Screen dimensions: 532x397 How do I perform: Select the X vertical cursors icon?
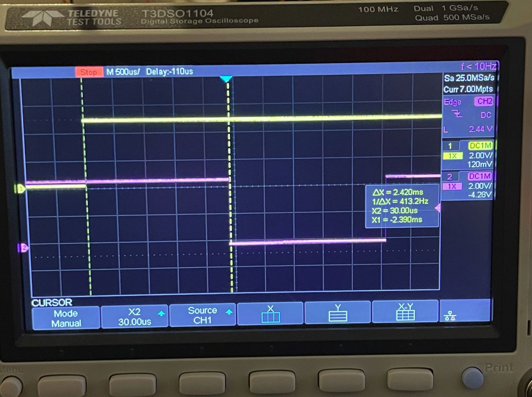[270, 314]
